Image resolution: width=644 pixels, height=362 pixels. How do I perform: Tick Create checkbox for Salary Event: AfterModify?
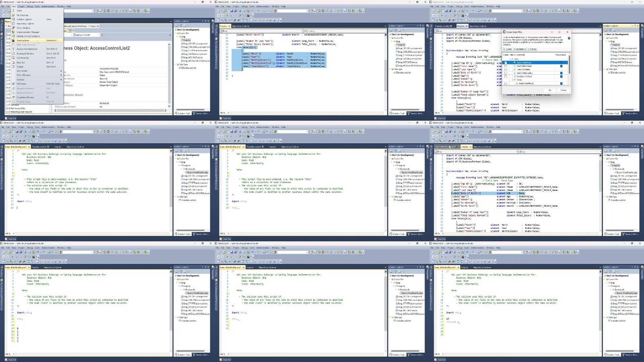click(506, 83)
